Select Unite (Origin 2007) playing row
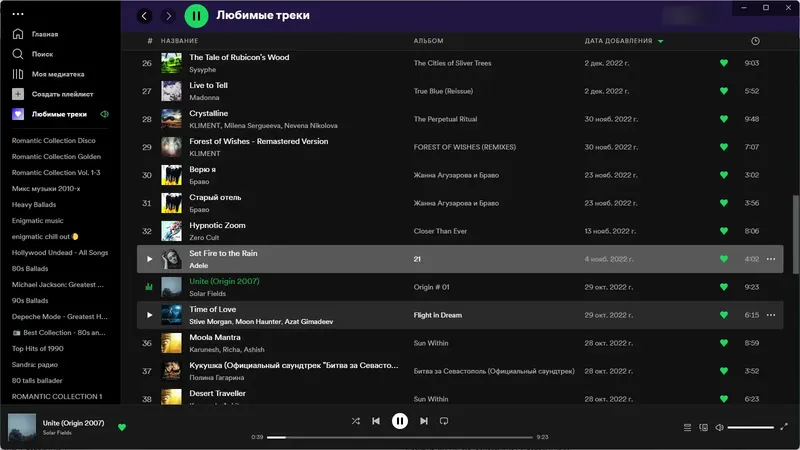Viewport: 800px width, 450px height. click(x=460, y=287)
